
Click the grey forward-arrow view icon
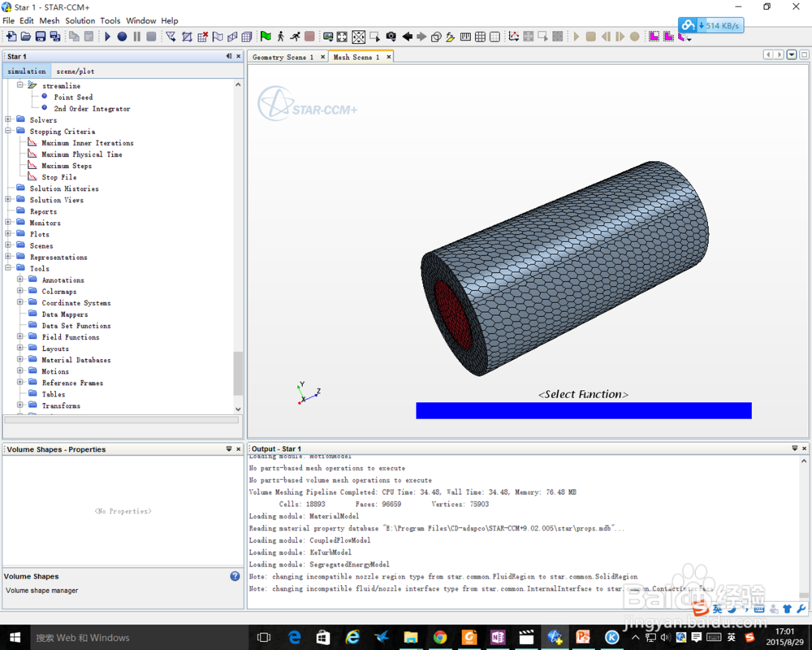(421, 37)
